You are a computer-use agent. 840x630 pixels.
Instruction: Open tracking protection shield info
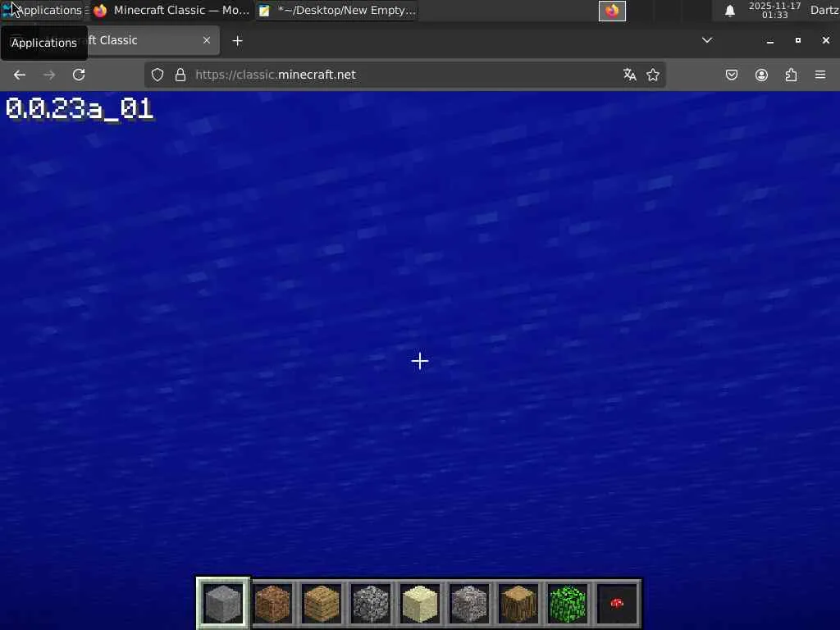pyautogui.click(x=157, y=75)
